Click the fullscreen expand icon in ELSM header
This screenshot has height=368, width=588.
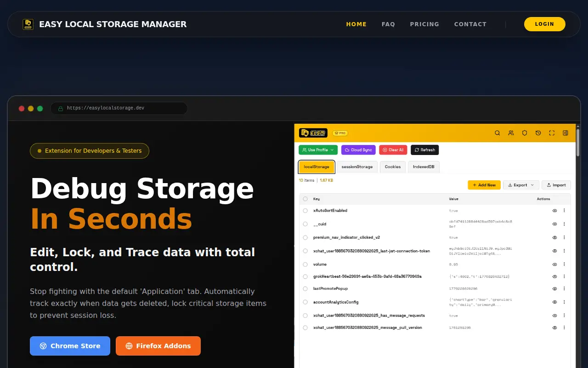(552, 133)
